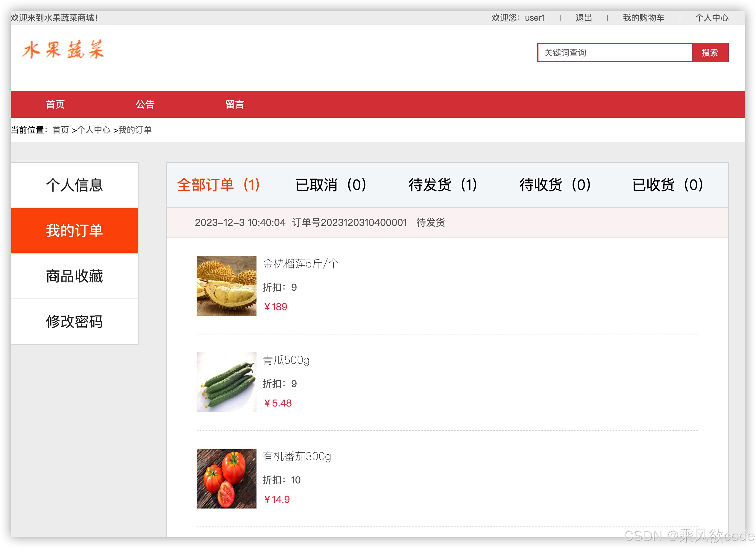Open the 我的购物车 link at top
Image resolution: width=756 pixels, height=548 pixels.
tap(643, 18)
